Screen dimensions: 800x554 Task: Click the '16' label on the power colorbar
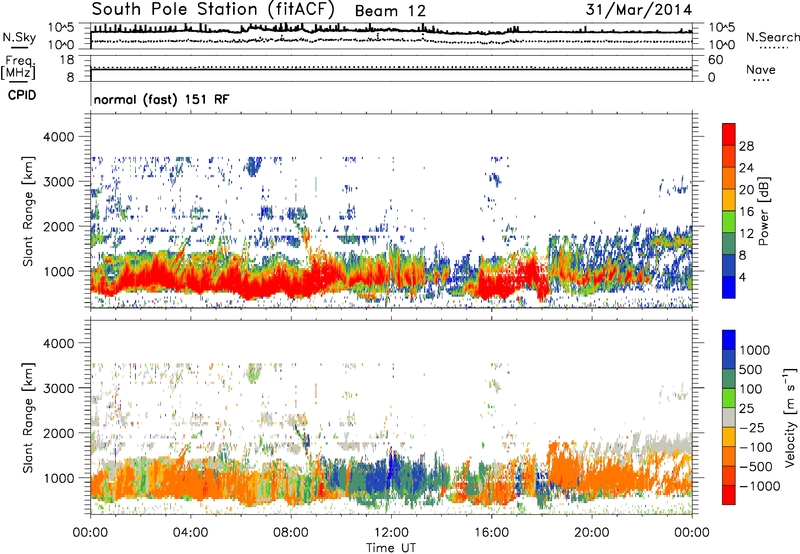[746, 212]
